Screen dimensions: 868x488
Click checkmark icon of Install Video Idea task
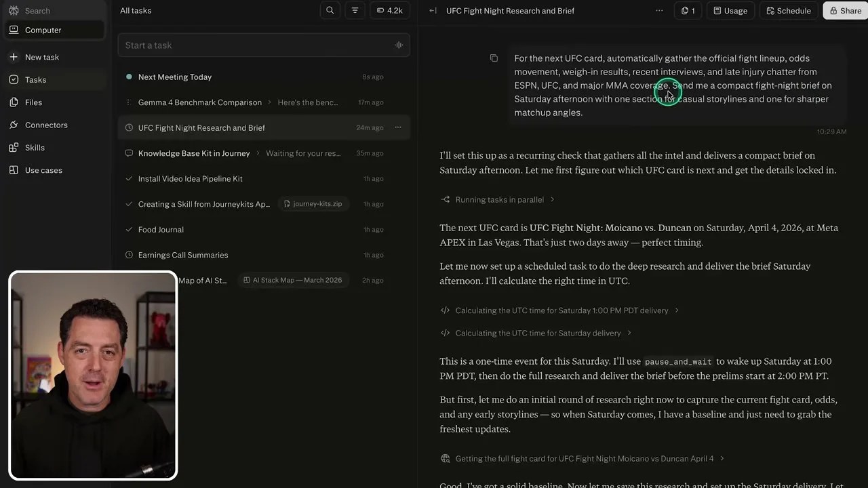tap(129, 178)
